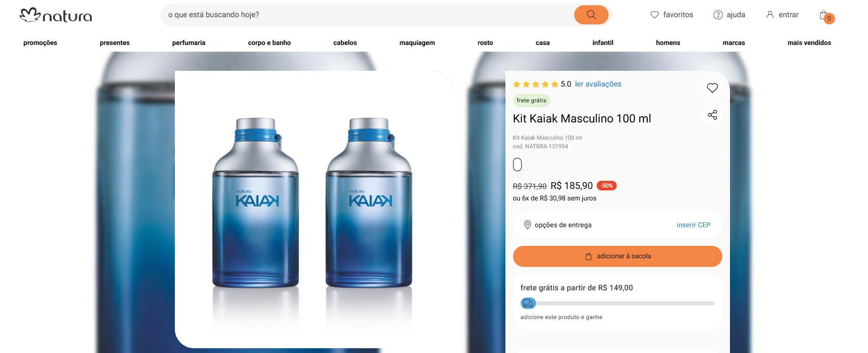This screenshot has width=868, height=353.
Task: Open favoritos from the header
Action: point(672,15)
